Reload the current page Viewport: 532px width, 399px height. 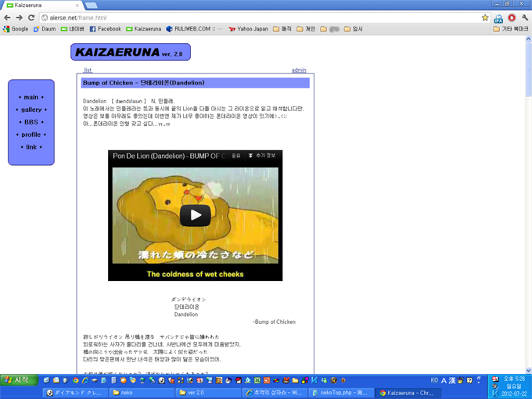click(x=31, y=18)
